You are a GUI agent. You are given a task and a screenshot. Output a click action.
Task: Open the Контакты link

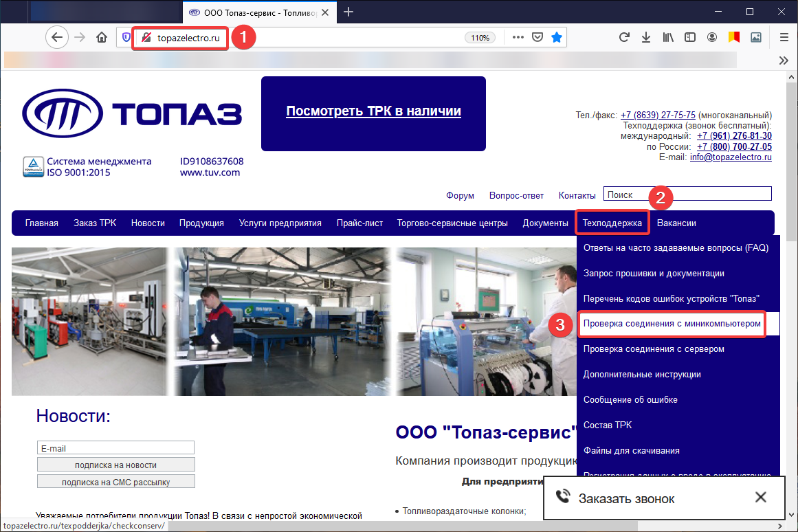point(577,195)
